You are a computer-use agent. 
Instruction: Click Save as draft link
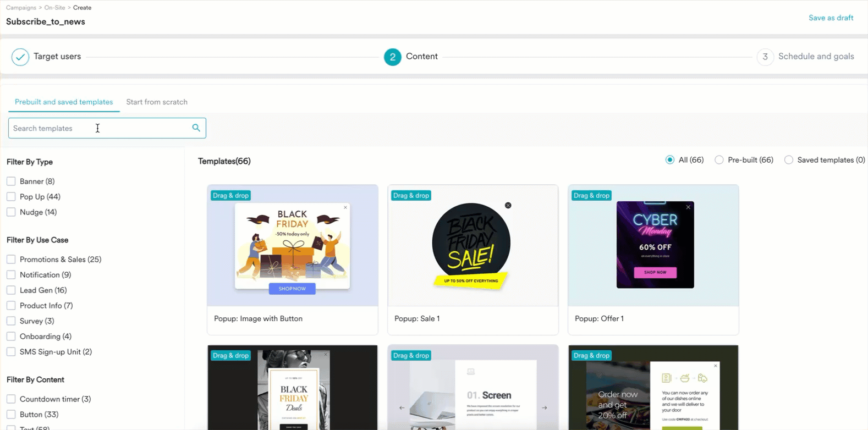click(831, 18)
